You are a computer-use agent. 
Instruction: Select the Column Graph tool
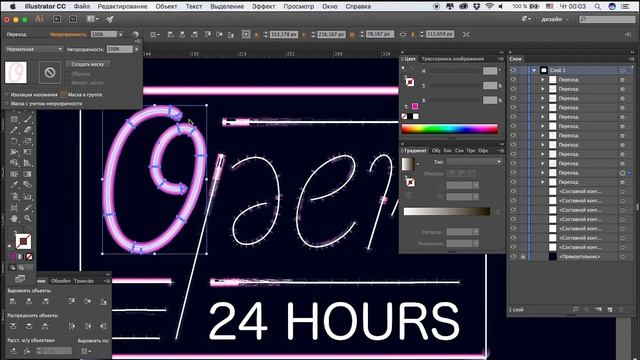tap(28, 197)
